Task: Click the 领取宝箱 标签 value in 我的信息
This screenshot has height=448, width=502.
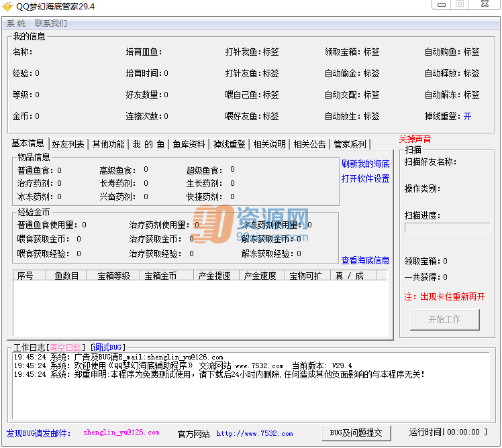Action: click(371, 52)
